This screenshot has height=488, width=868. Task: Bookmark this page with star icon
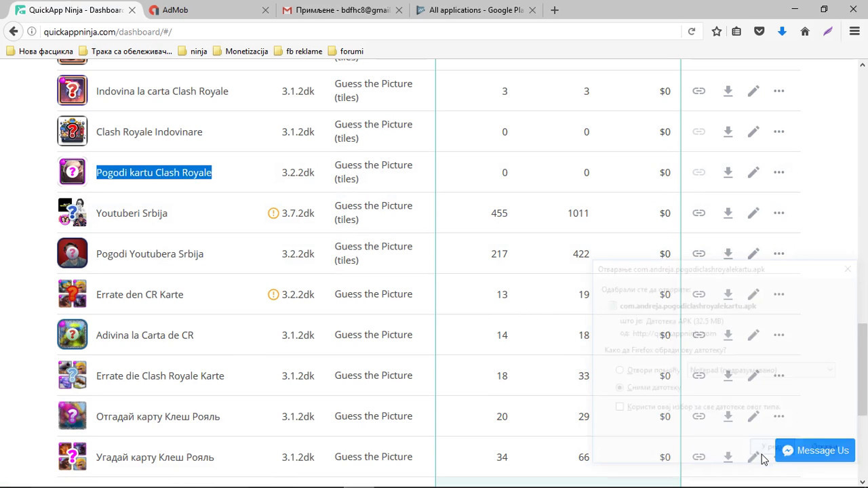tap(717, 32)
